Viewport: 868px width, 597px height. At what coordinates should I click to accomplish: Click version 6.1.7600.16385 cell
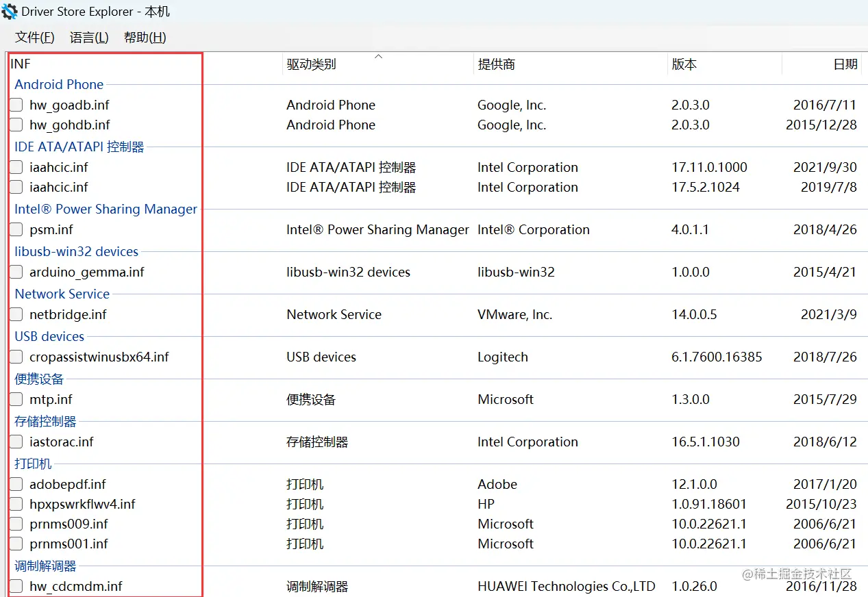click(717, 357)
